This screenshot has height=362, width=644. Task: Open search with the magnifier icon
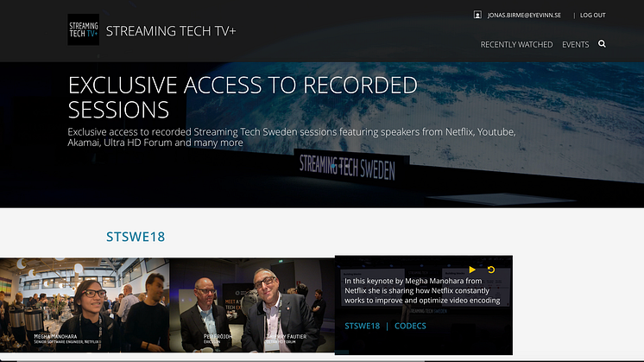(x=602, y=44)
